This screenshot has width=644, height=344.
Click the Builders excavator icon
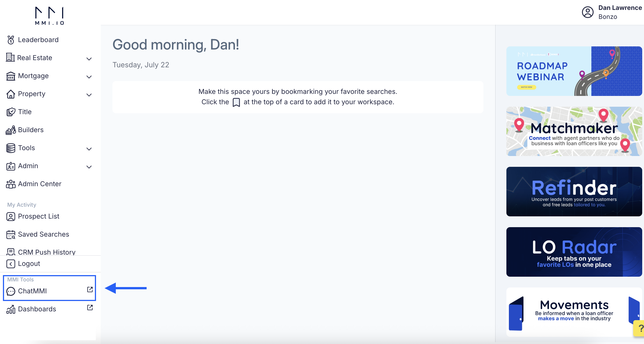(11, 130)
